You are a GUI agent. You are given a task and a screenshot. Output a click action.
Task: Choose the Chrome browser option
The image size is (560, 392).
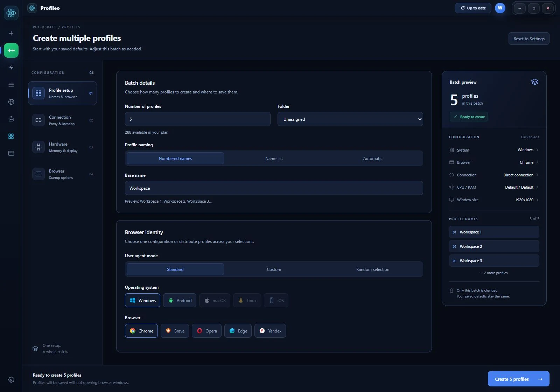(x=141, y=331)
